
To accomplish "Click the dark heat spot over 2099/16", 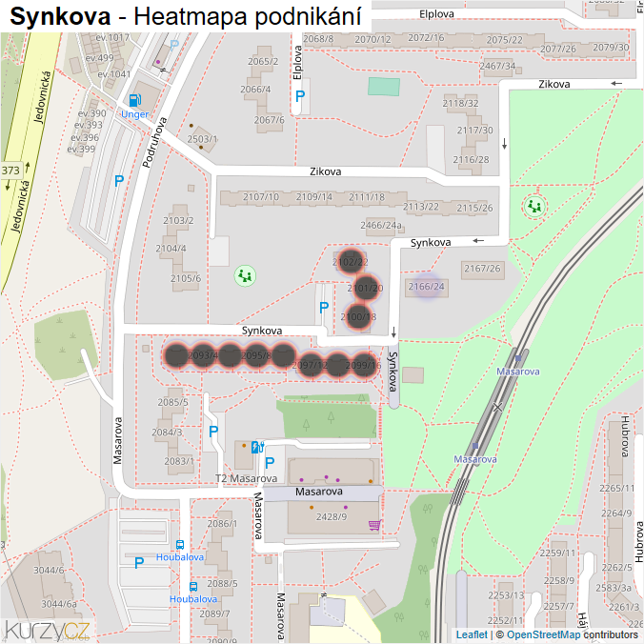I will pyautogui.click(x=364, y=365).
